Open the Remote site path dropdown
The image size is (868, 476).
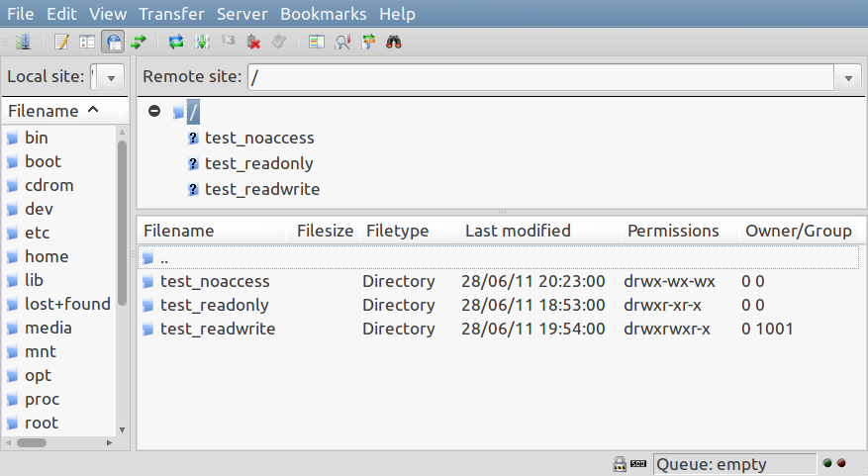click(847, 77)
